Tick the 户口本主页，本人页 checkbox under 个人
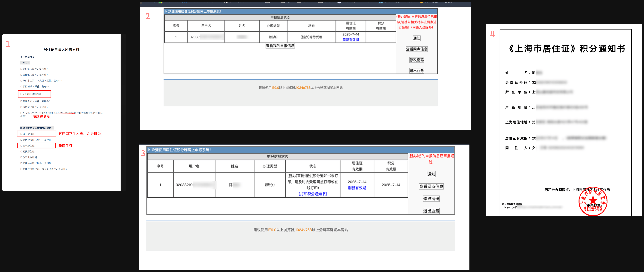This screenshot has height=272, width=644. coord(21,81)
